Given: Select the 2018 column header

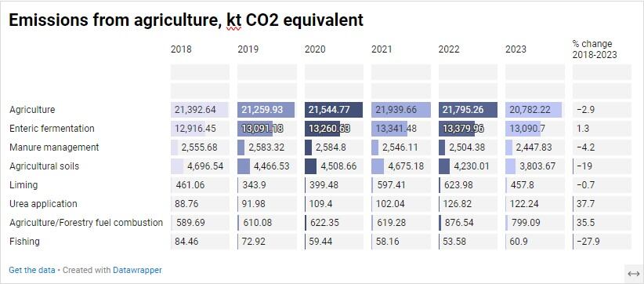Looking at the screenshot, I should pyautogui.click(x=181, y=49).
